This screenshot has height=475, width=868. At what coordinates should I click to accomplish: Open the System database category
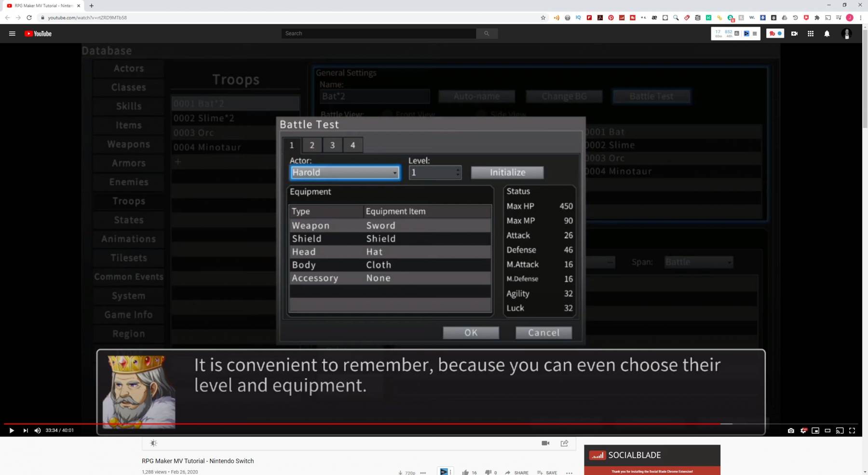129,296
